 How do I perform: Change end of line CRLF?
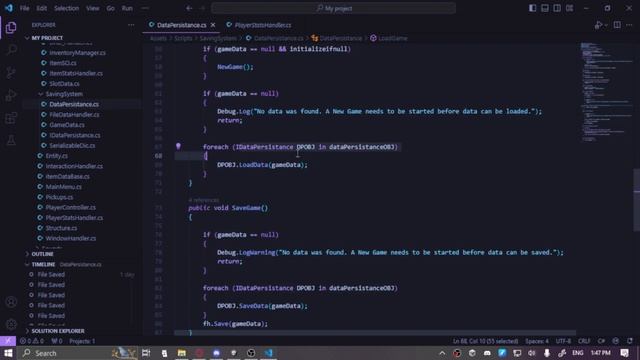pyautogui.click(x=584, y=341)
